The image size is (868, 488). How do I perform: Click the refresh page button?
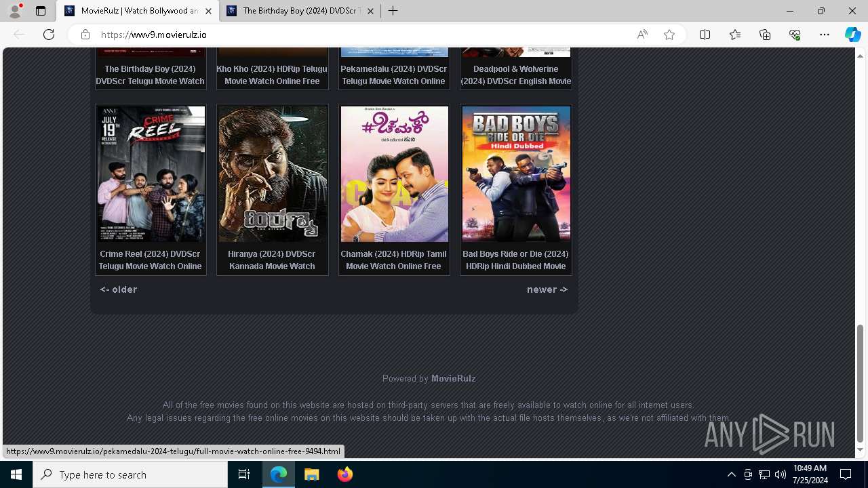pos(49,35)
